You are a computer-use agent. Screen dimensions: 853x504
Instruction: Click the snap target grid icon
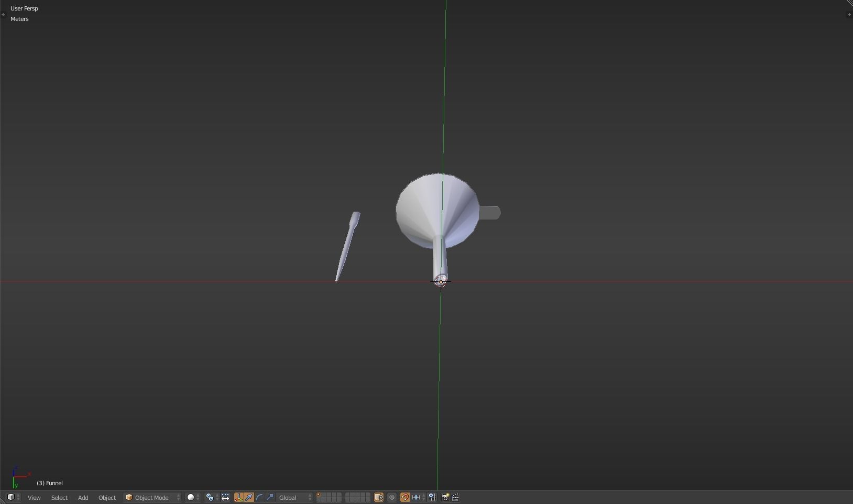432,497
